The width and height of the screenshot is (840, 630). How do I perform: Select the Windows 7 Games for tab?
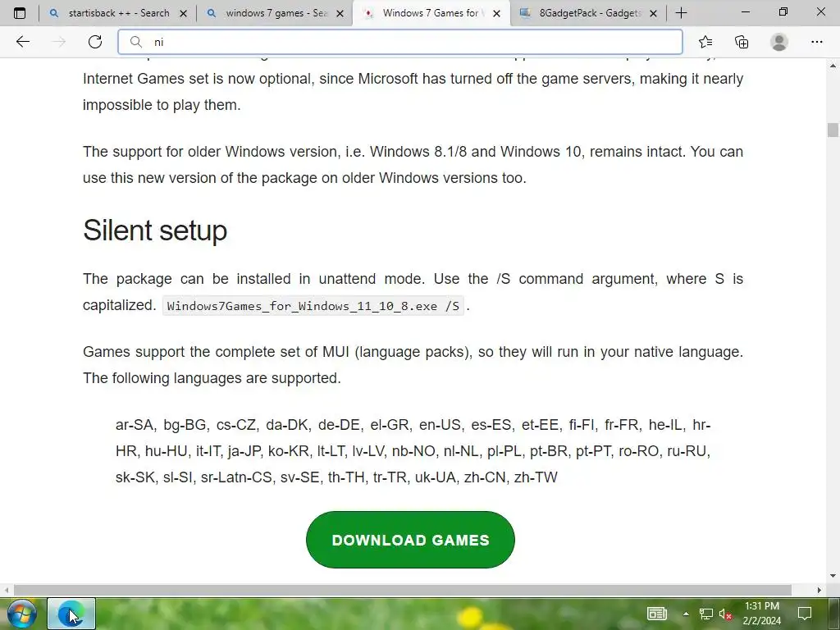[x=431, y=13]
